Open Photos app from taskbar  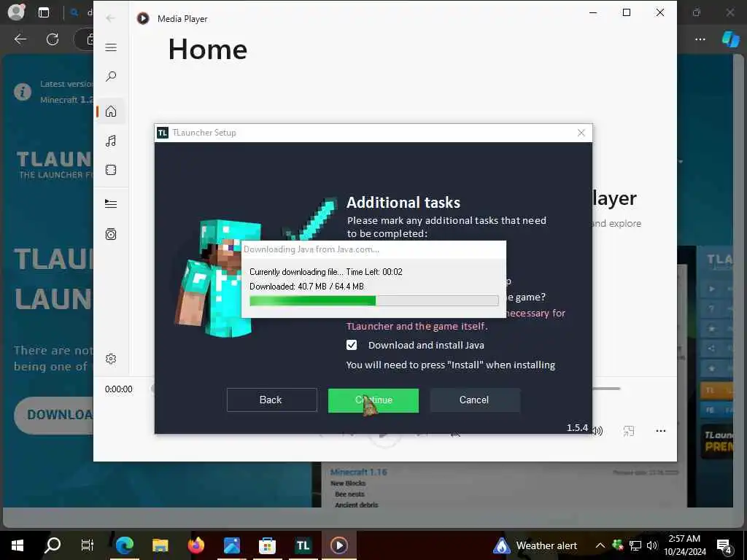pyautogui.click(x=231, y=545)
